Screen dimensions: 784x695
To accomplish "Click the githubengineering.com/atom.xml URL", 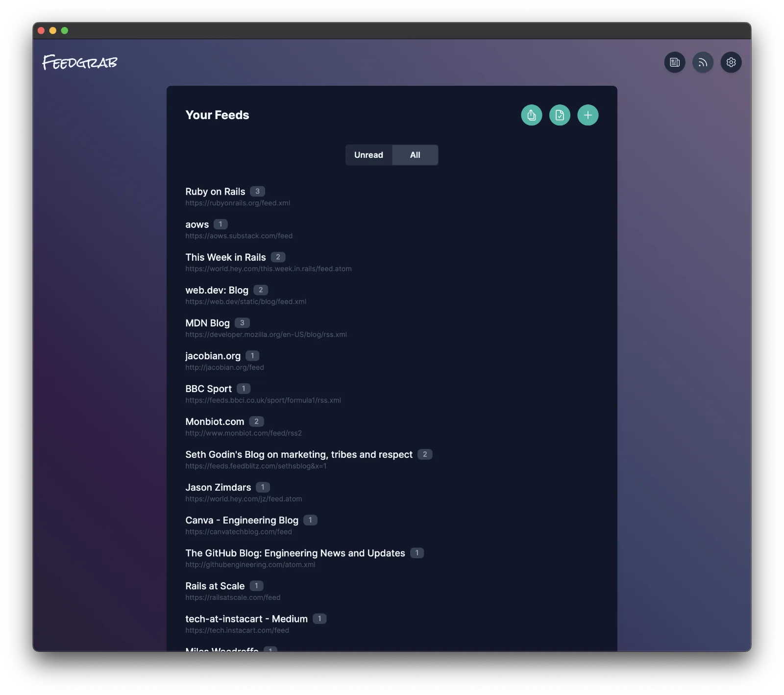I will coord(250,564).
